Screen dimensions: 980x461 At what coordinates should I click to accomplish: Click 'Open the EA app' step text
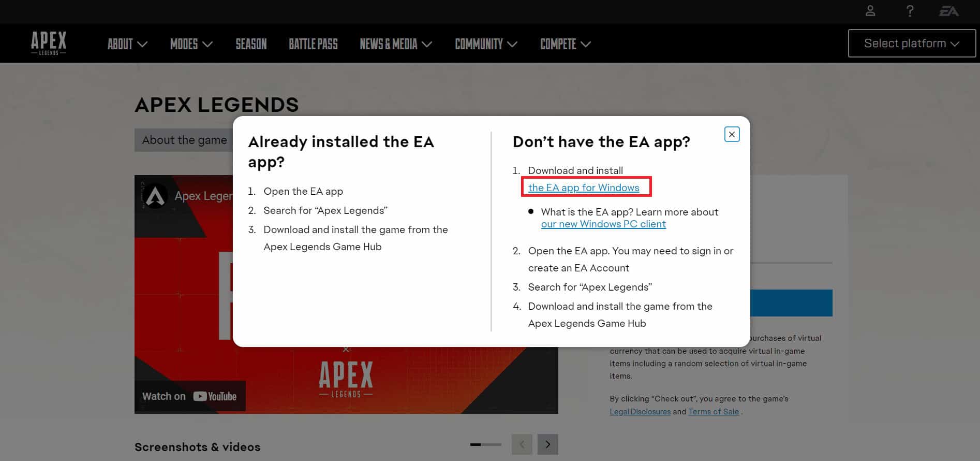tap(303, 191)
